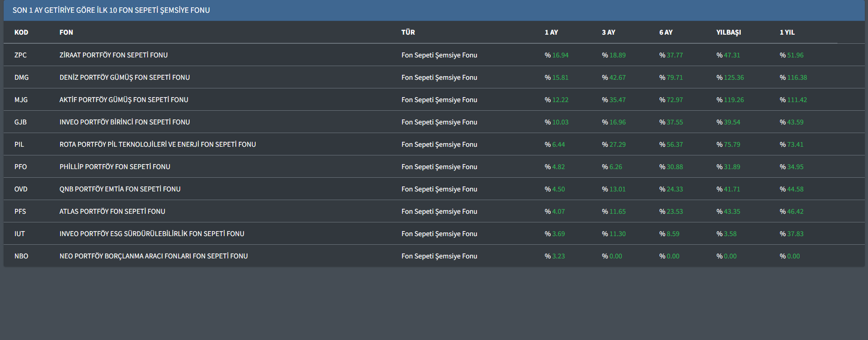Open INVEO PORTFÖY ESG SÜRDÜRÜLEBİLİRLİK fund
The image size is (868, 340).
coord(152,234)
